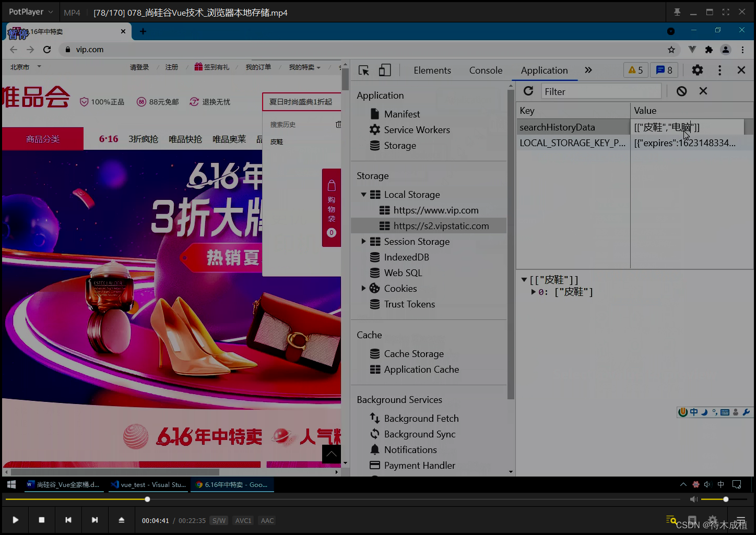Play the video in PotPlayer
Viewport: 756px width, 535px height.
(x=16, y=520)
